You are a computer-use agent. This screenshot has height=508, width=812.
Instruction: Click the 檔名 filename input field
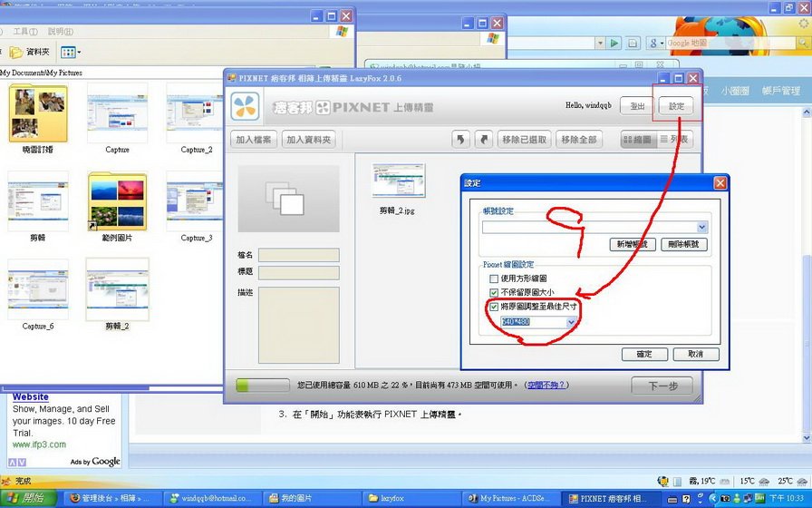pos(299,255)
